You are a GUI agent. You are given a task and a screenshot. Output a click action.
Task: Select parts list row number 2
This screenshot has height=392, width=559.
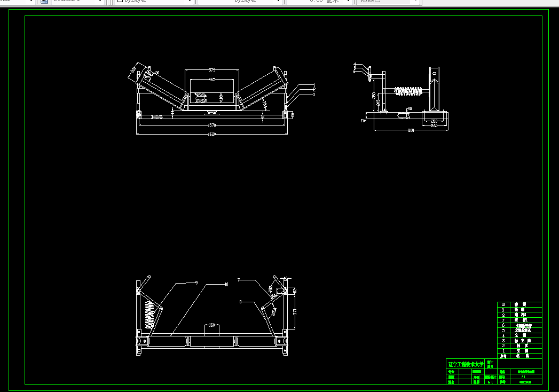503,346
